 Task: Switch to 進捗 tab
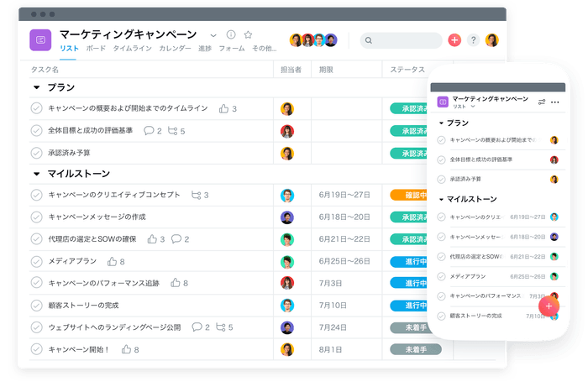coord(205,49)
